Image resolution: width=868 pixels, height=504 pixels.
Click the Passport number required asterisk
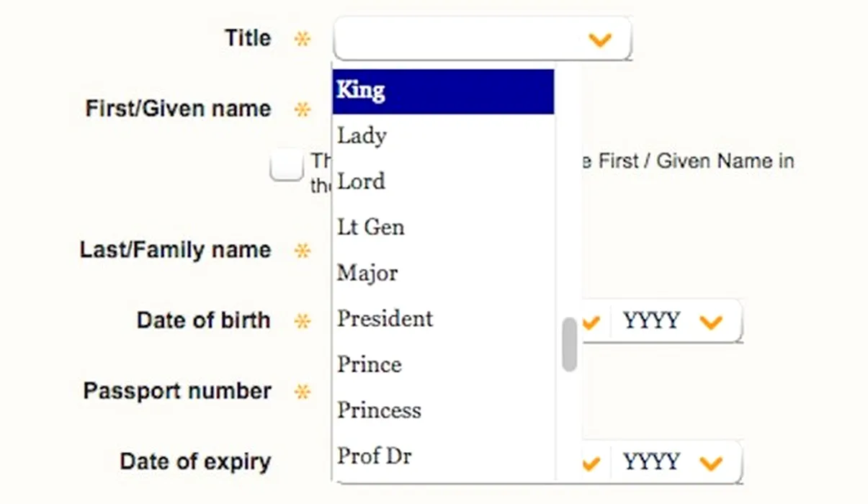pos(303,392)
